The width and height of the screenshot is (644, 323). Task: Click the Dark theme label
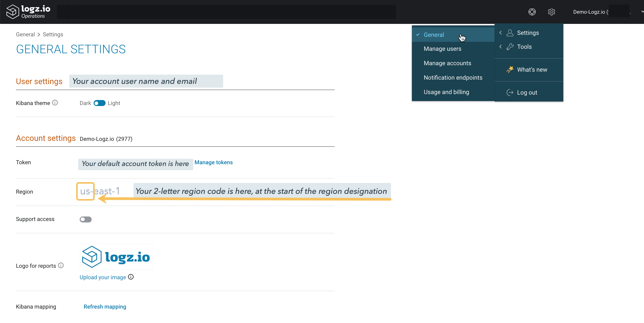[x=85, y=103]
